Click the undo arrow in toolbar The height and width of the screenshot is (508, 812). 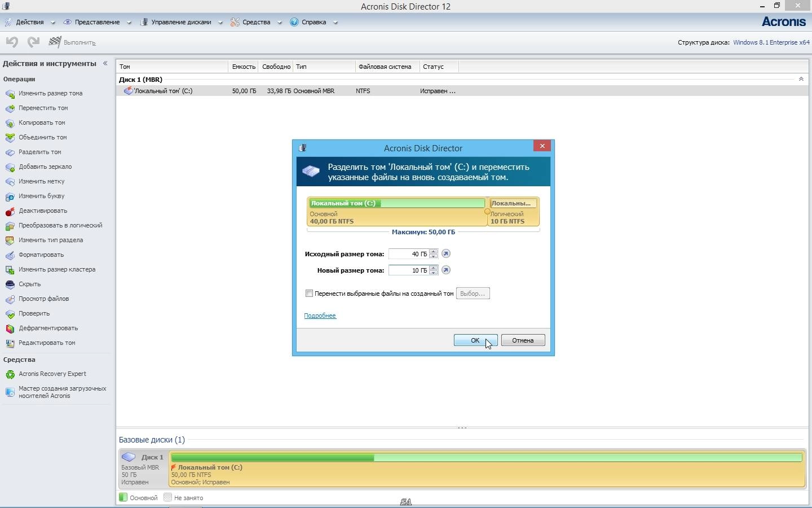[12, 42]
